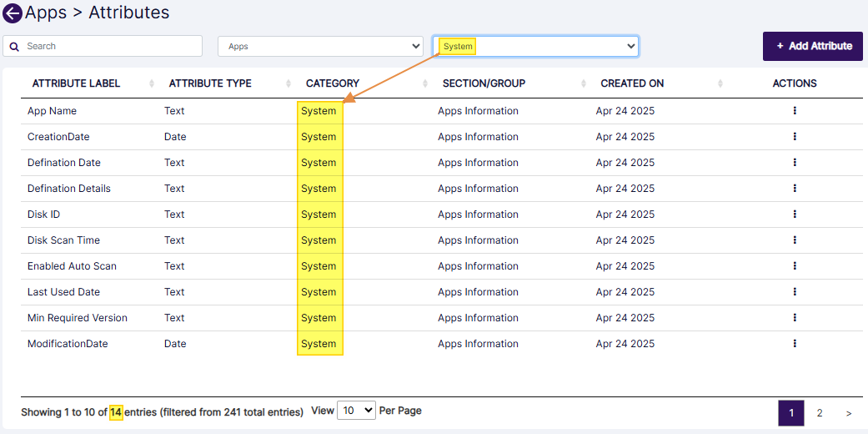This screenshot has width=868, height=434.
Task: Select current page 1 in pagination
Action: tap(791, 413)
